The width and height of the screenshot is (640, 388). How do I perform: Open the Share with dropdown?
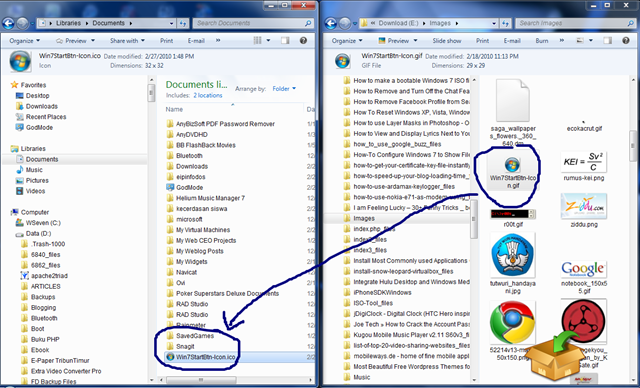click(x=127, y=41)
